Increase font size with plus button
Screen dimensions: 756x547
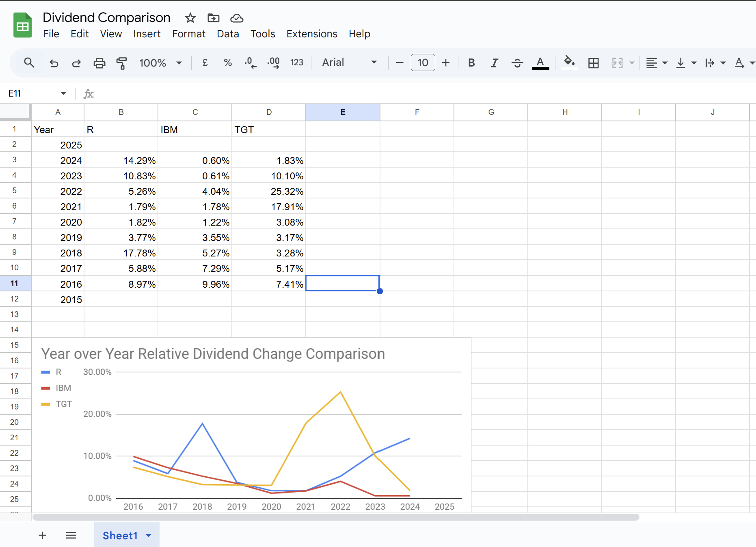coord(446,62)
